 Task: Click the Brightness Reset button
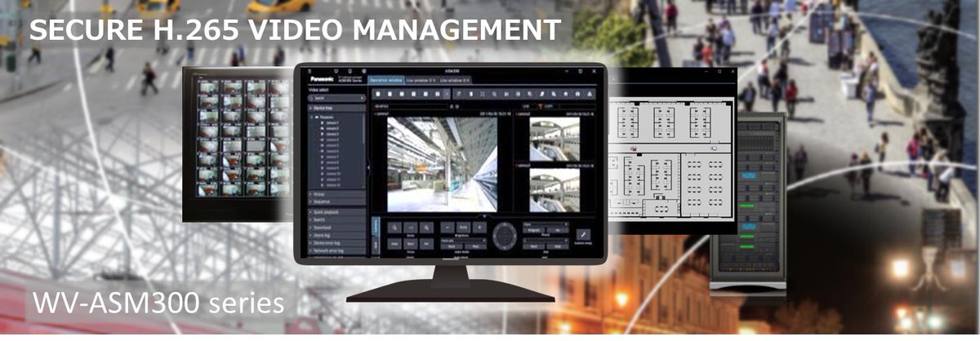pos(463,227)
